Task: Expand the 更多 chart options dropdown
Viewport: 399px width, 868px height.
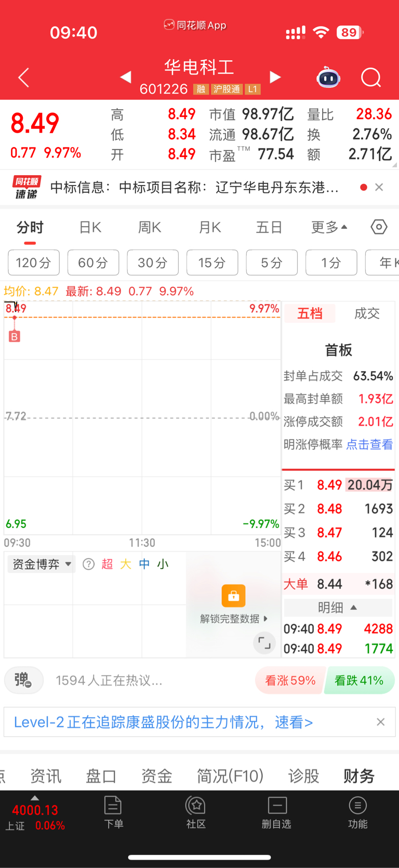Action: click(x=329, y=228)
